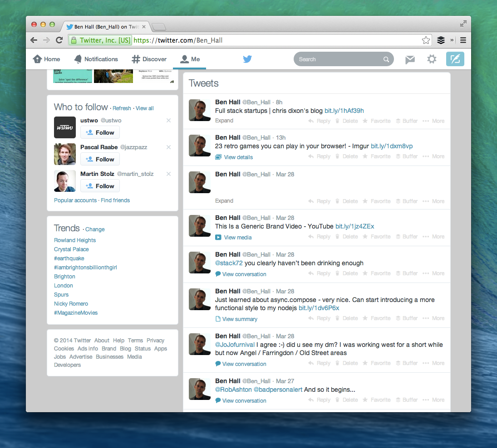View summary of the async.compose tweet
The width and height of the screenshot is (497, 448).
click(x=236, y=319)
